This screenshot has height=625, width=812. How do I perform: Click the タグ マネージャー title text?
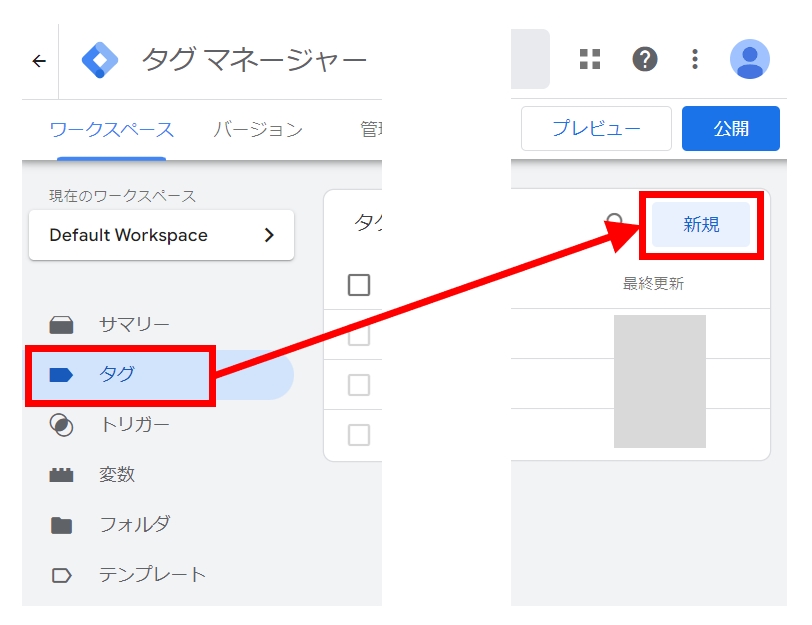pos(254,60)
